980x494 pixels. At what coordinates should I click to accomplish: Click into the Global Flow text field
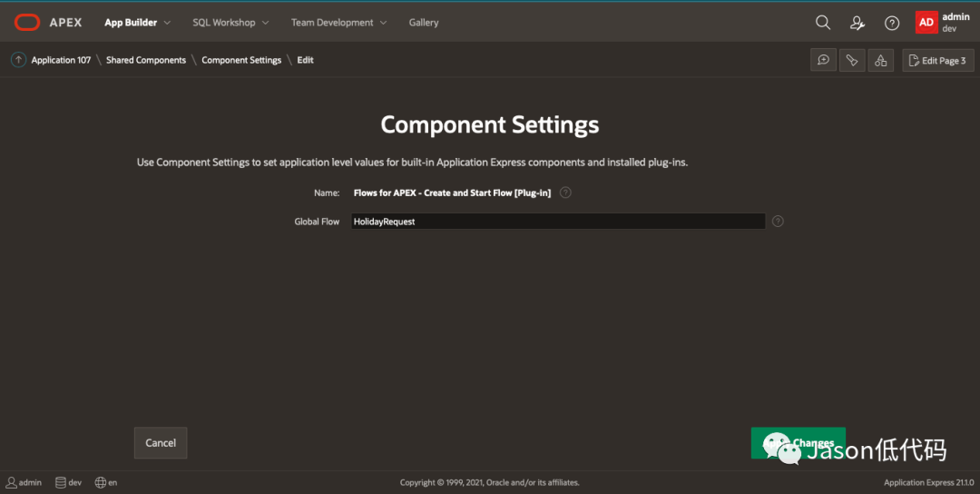click(x=558, y=222)
